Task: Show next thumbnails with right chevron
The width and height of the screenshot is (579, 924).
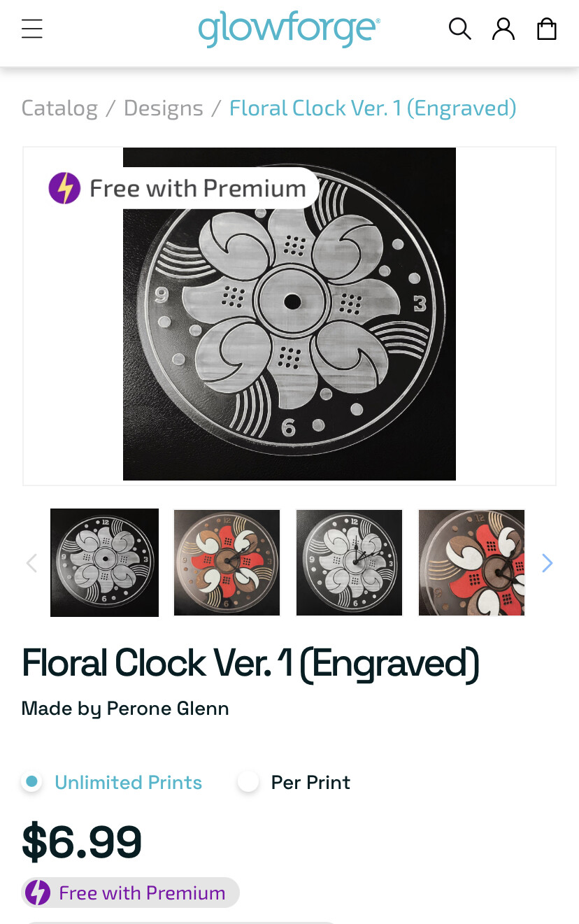Action: pyautogui.click(x=548, y=562)
